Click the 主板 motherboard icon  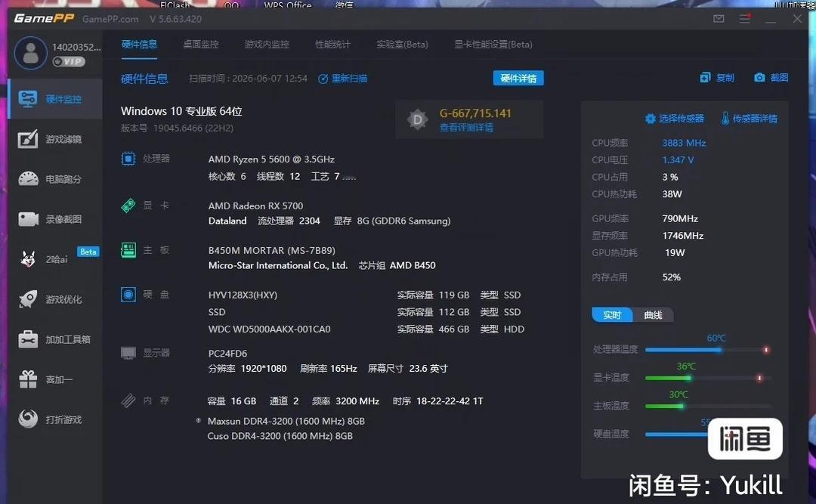pos(128,250)
